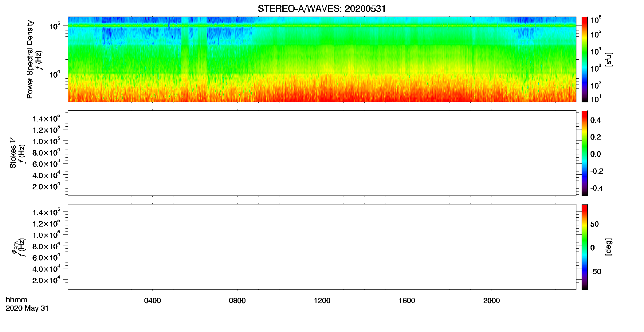Click the [deg] colorbar unit label
This screenshot has width=644, height=332.
click(x=608, y=247)
